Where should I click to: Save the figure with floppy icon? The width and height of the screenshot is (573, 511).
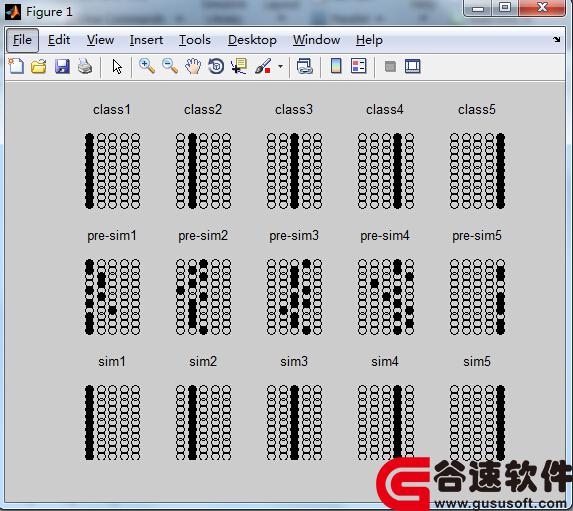62,67
